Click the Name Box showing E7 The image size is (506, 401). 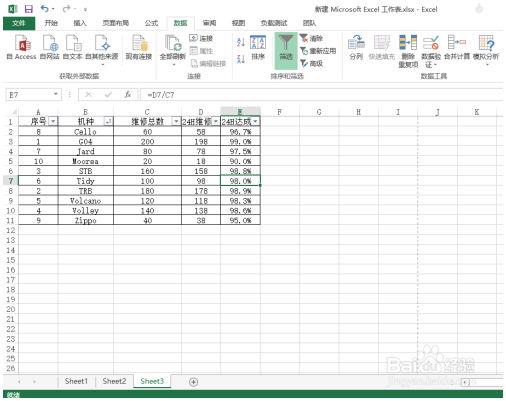click(29, 95)
